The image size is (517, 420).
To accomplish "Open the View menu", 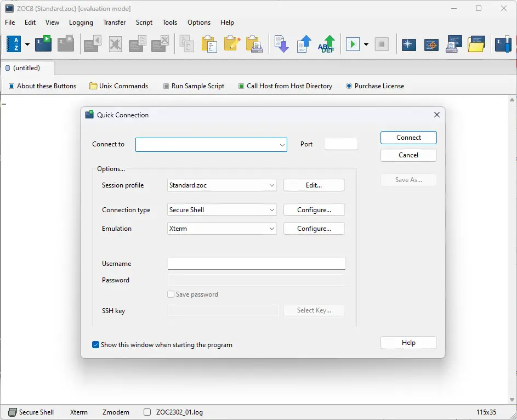I will pyautogui.click(x=52, y=22).
